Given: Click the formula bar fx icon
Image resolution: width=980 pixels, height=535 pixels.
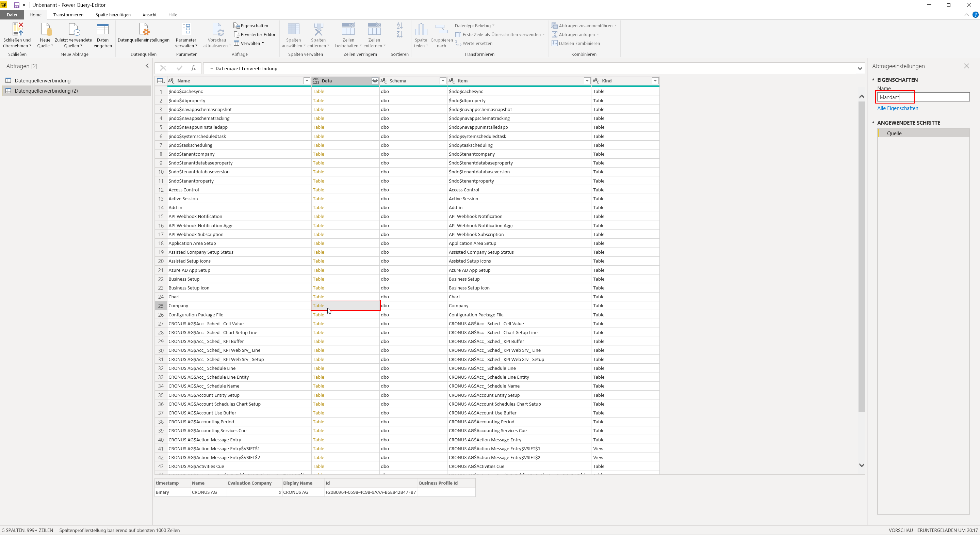Looking at the screenshot, I should pyautogui.click(x=193, y=68).
